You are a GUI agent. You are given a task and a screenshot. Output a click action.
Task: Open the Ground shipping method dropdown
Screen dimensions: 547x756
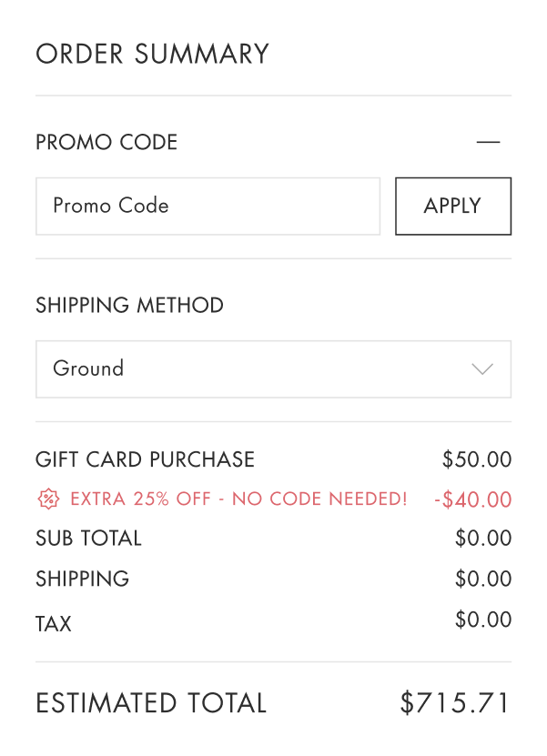pos(273,368)
